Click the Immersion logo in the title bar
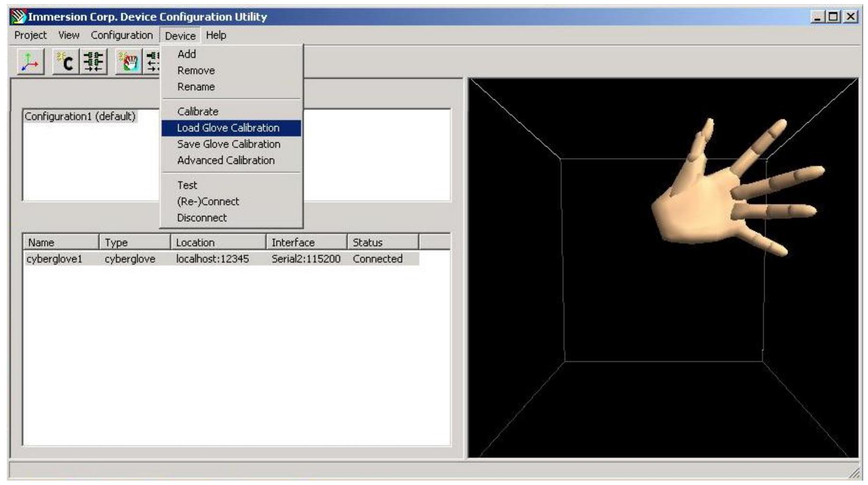Viewport: 868px width, 485px height. pos(18,17)
